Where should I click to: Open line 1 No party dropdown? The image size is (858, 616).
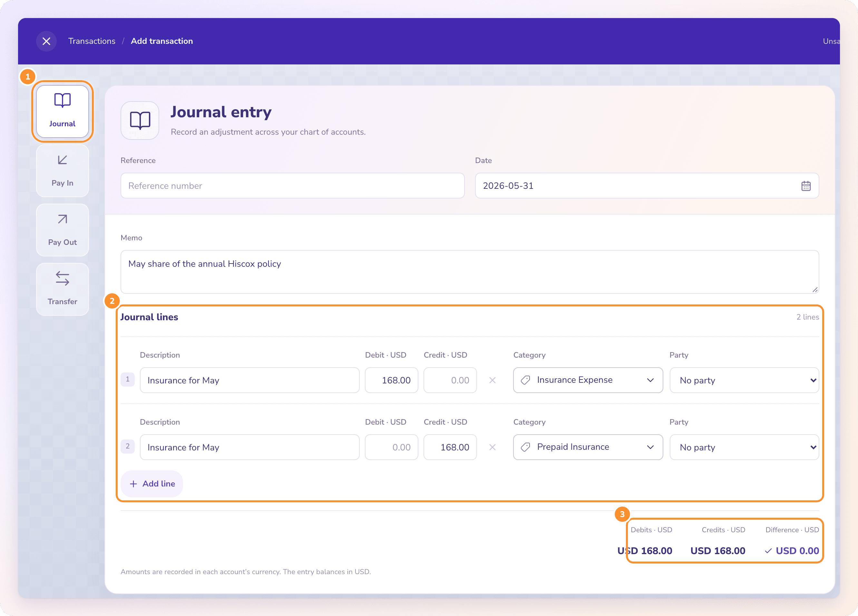[x=744, y=380]
